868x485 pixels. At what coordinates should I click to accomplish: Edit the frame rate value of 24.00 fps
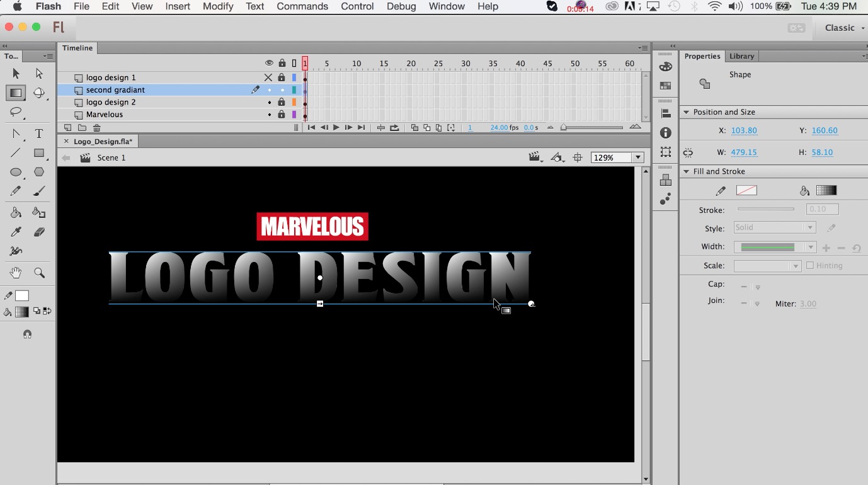(x=500, y=127)
